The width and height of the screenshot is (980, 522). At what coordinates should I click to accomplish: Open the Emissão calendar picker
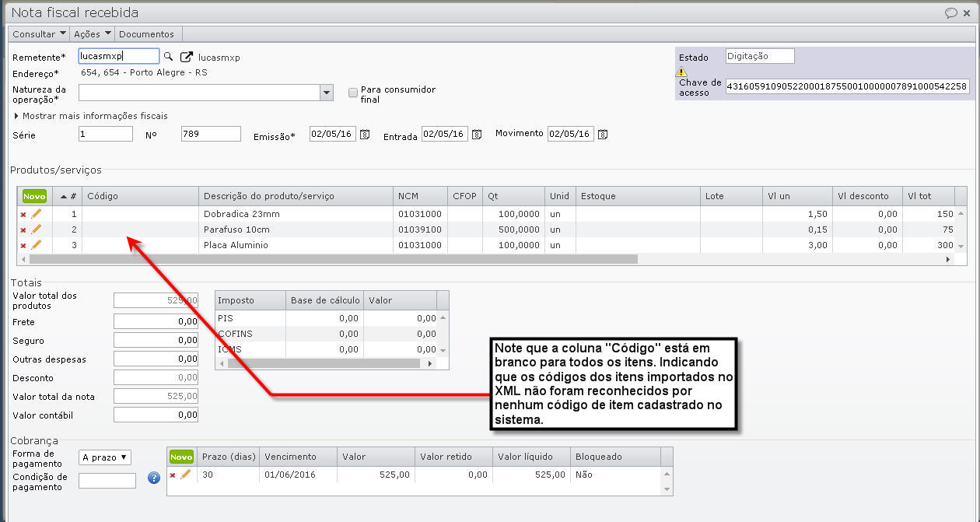click(x=363, y=133)
